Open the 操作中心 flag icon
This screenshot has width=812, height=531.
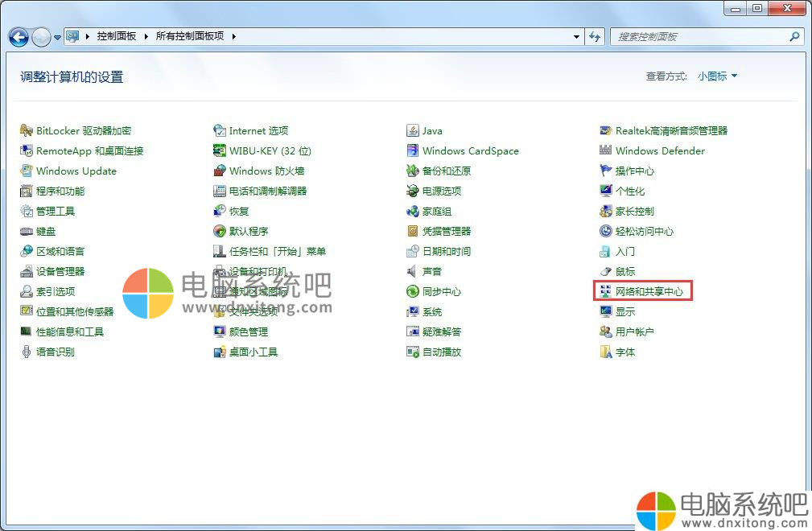tap(606, 171)
